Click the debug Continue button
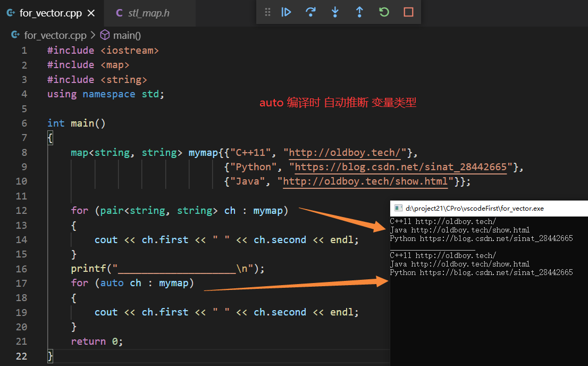Viewport: 588px width, 366px height. (x=286, y=12)
